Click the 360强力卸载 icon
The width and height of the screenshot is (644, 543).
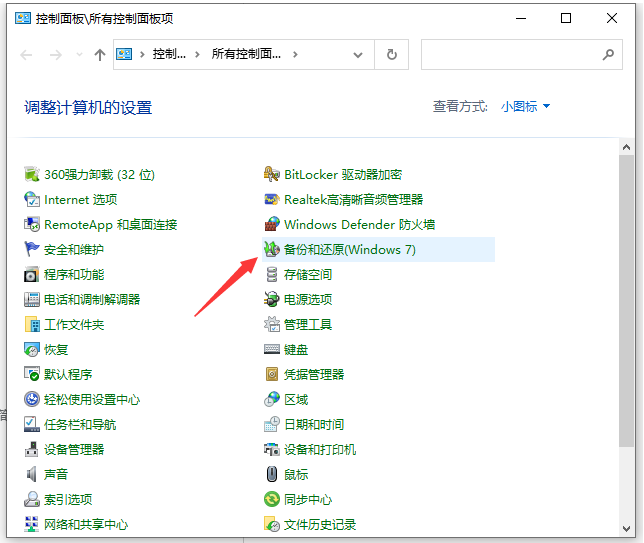[x=32, y=175]
